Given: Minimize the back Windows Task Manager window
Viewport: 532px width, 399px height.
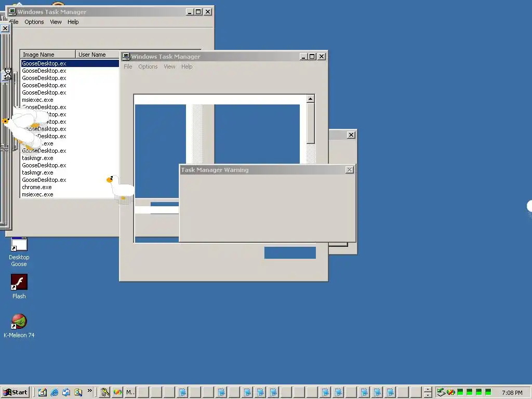Looking at the screenshot, I should coord(190,12).
